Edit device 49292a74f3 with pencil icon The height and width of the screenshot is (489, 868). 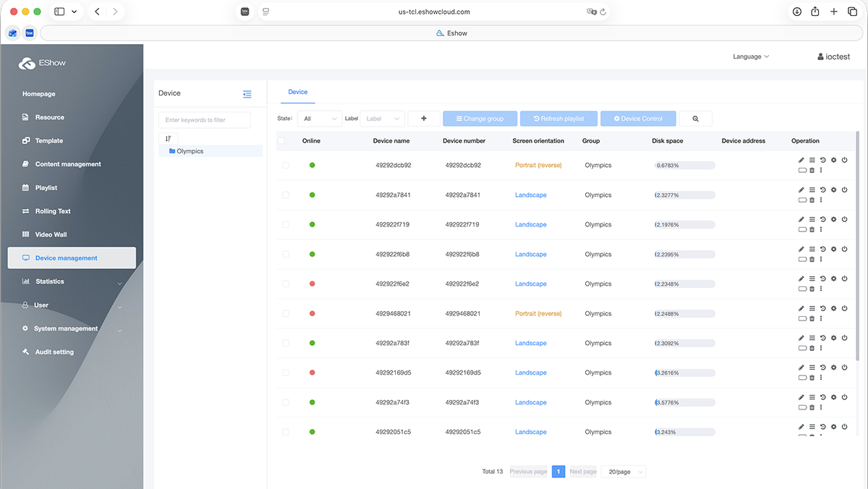[801, 397]
